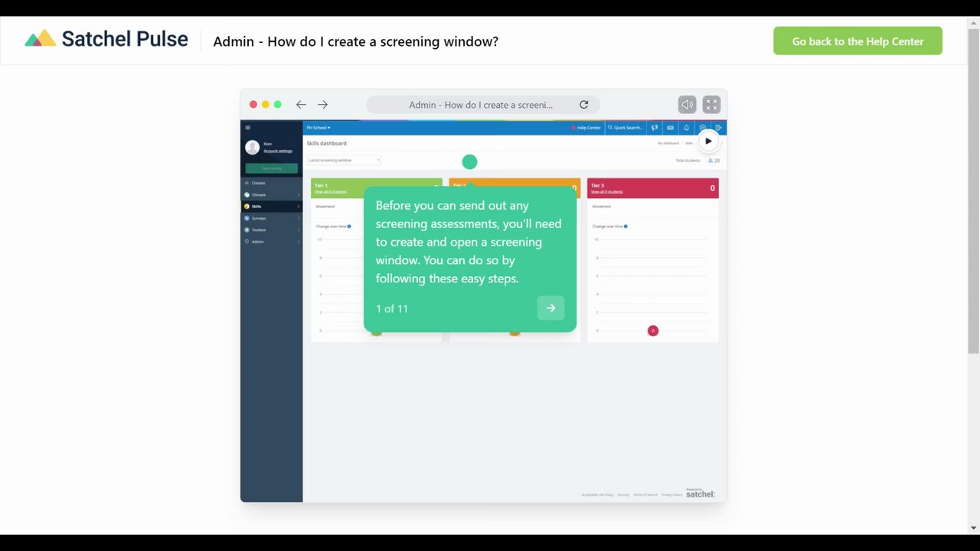
Task: Open Latest screening window dropdown
Action: [x=344, y=160]
